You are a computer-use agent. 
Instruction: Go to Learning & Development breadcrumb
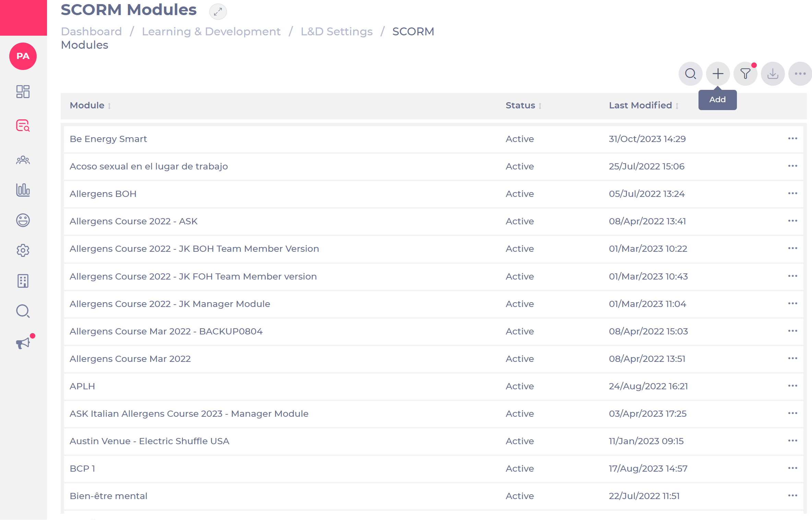pyautogui.click(x=211, y=31)
